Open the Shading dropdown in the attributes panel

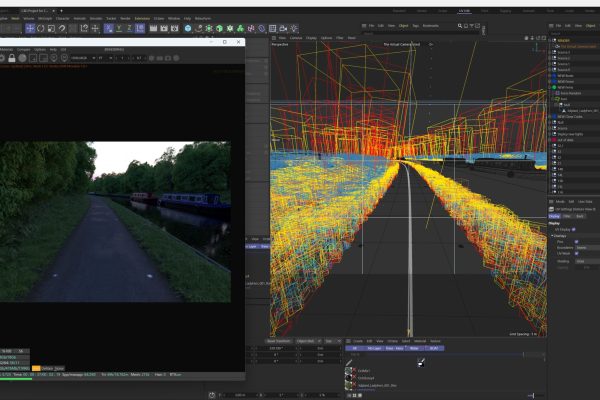click(581, 261)
